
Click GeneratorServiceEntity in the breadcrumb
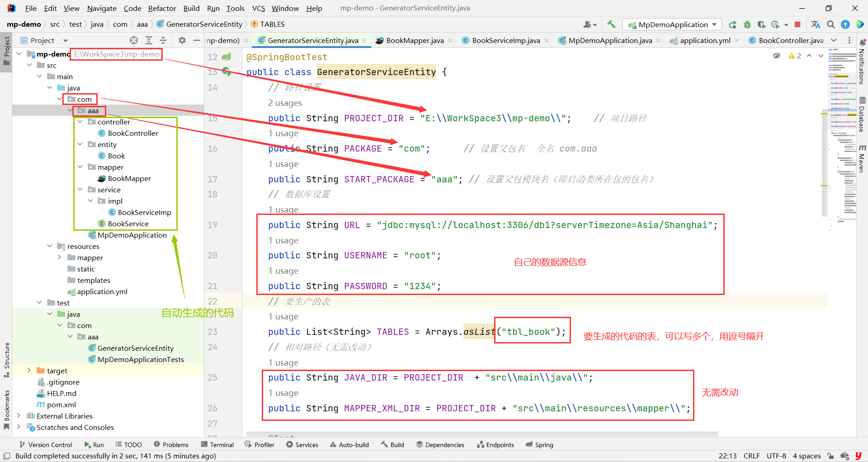199,24
